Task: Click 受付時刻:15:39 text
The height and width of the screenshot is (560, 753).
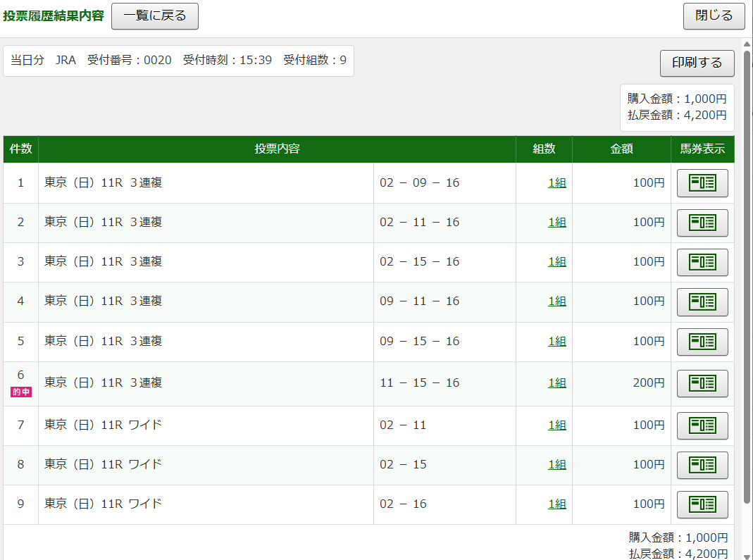Action: click(227, 60)
